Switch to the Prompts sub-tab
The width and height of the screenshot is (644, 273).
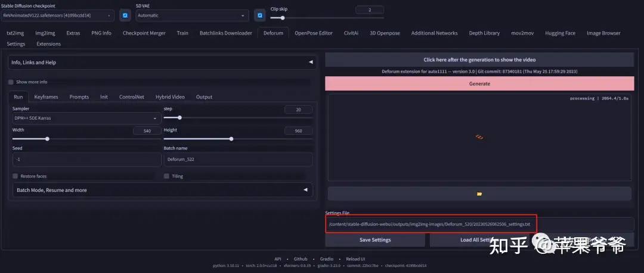pyautogui.click(x=79, y=97)
